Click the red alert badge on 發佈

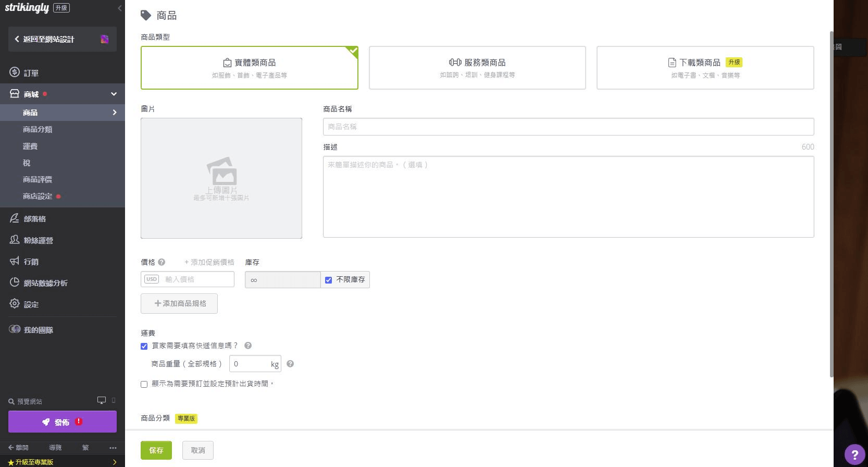click(x=79, y=422)
